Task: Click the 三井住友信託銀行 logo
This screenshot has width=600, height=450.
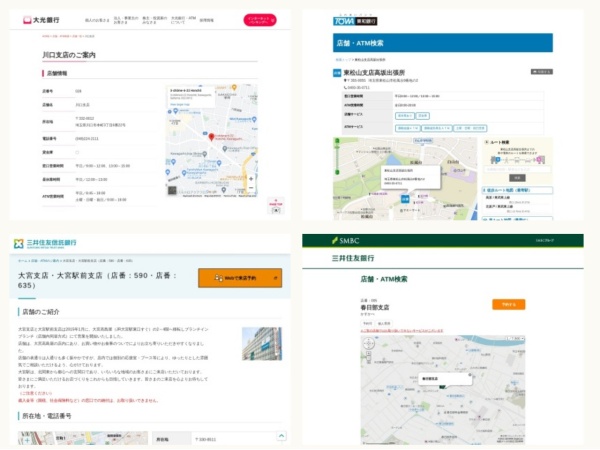Action: click(45, 243)
